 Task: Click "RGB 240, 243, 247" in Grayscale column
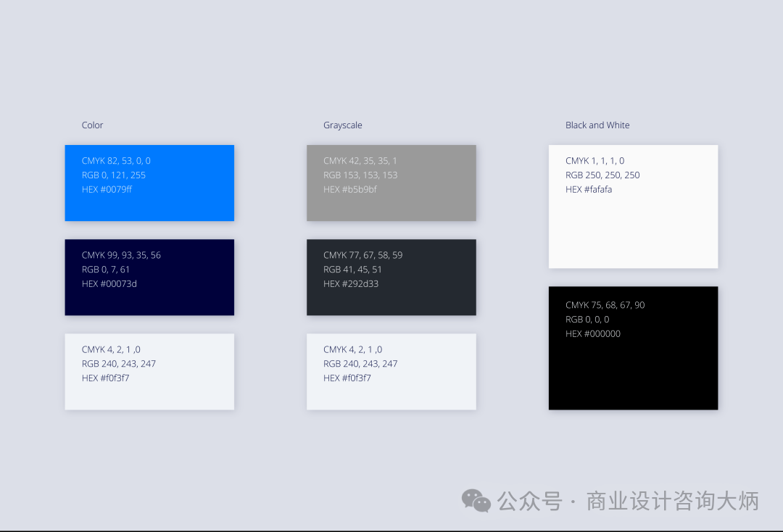click(360, 364)
